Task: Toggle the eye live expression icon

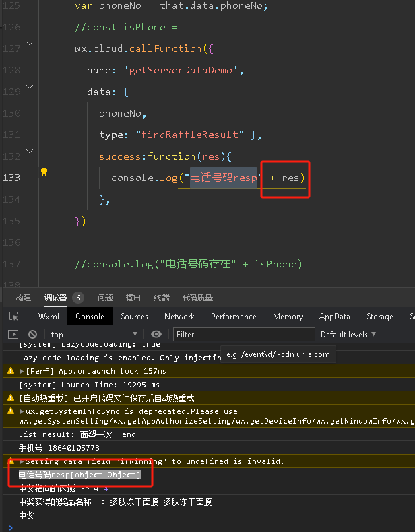Action: (156, 334)
